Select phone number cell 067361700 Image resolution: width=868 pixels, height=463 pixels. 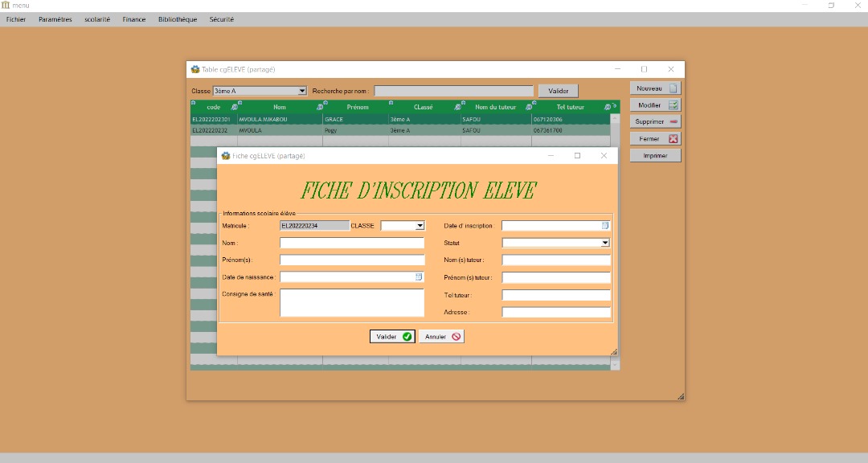pos(571,131)
